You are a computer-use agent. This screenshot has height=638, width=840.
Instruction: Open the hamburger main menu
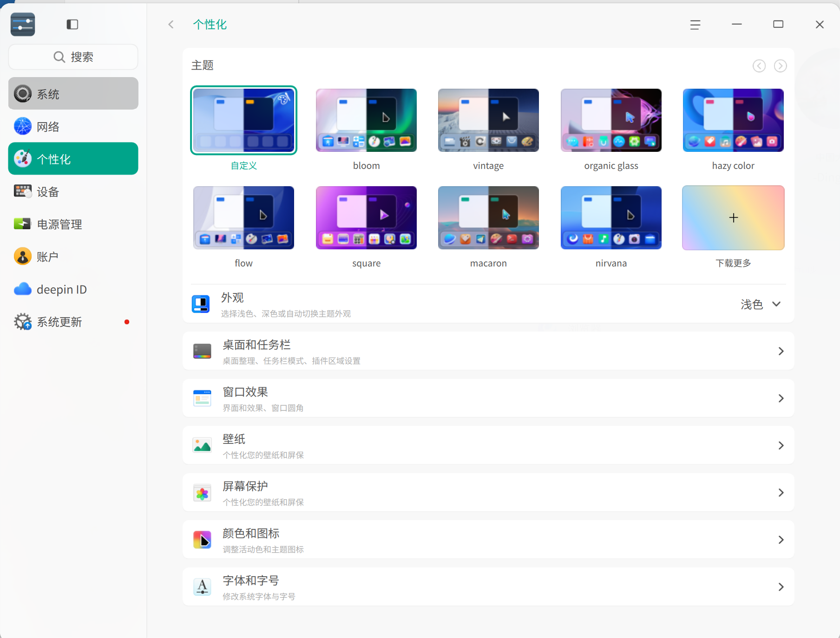tap(695, 25)
